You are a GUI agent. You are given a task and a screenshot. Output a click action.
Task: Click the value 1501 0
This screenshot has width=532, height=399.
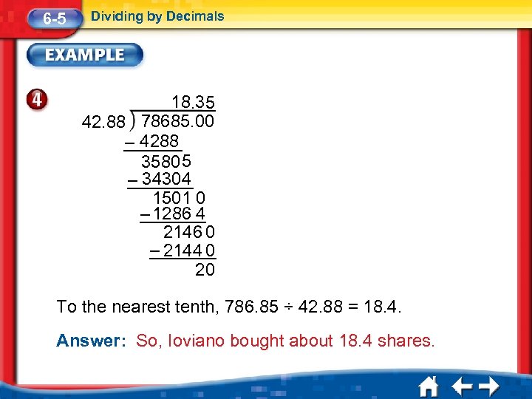(x=179, y=198)
